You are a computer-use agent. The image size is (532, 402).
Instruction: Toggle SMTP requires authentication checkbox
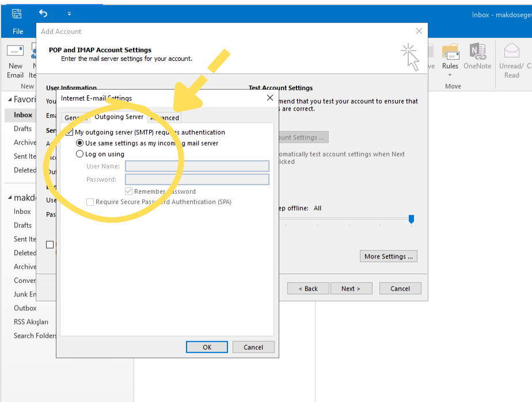click(69, 132)
